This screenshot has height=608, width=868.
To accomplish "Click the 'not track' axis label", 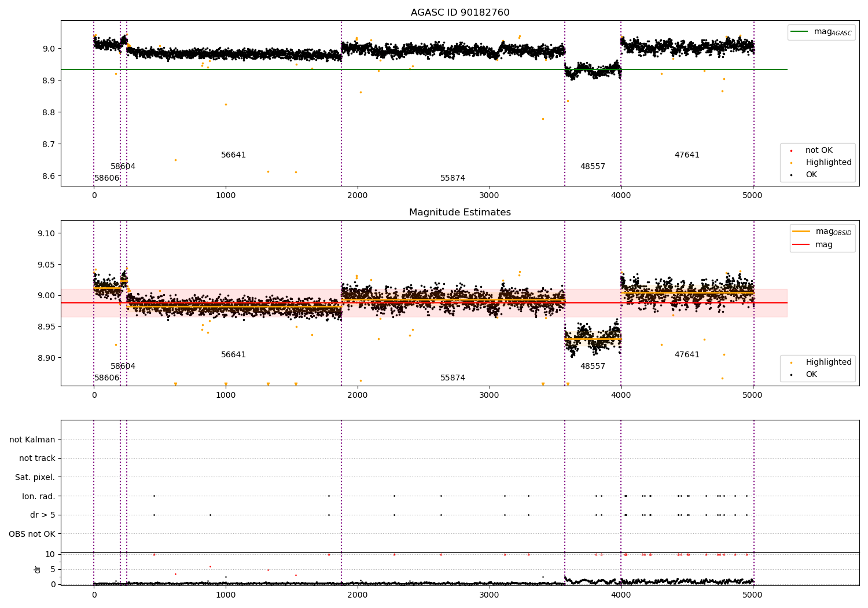I will click(x=37, y=459).
